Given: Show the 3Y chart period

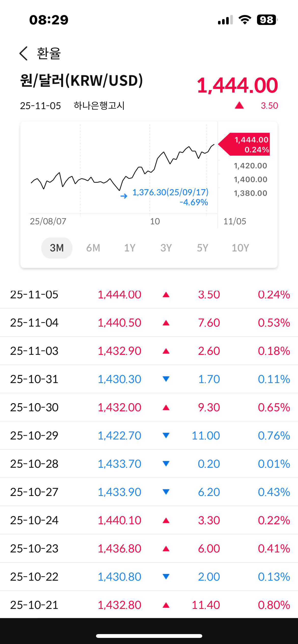Looking at the screenshot, I should (x=166, y=248).
